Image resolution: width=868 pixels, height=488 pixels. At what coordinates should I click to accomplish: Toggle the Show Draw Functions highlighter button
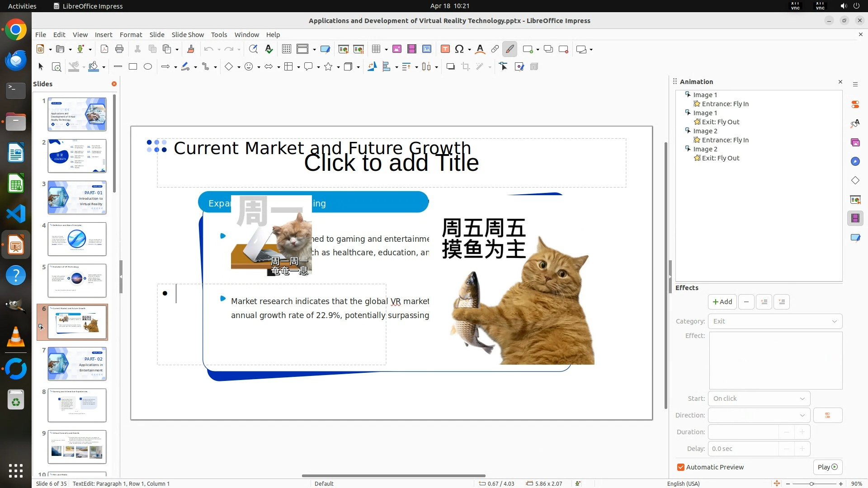click(510, 49)
